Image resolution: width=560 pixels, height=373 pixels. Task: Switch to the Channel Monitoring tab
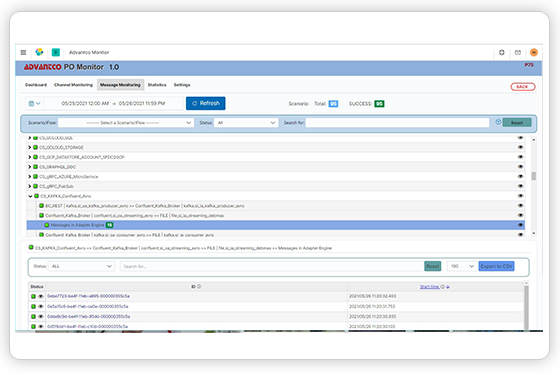coord(73,85)
